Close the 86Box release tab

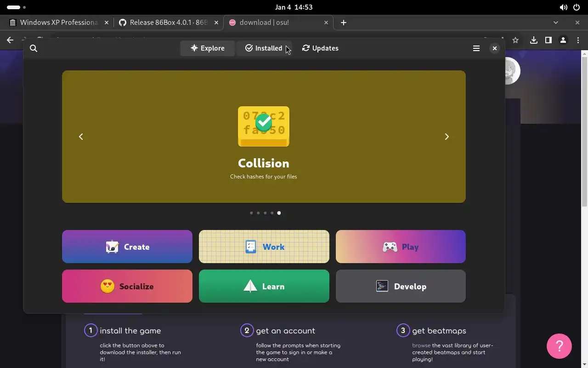[216, 22]
